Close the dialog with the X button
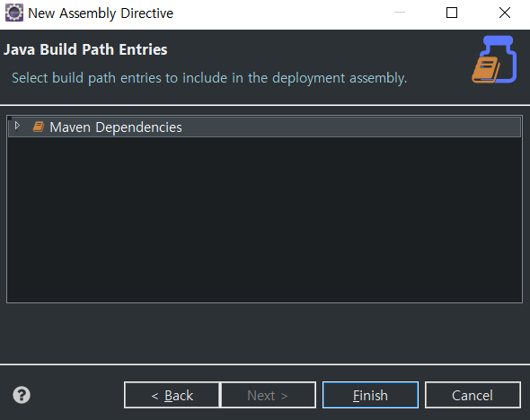 click(505, 13)
